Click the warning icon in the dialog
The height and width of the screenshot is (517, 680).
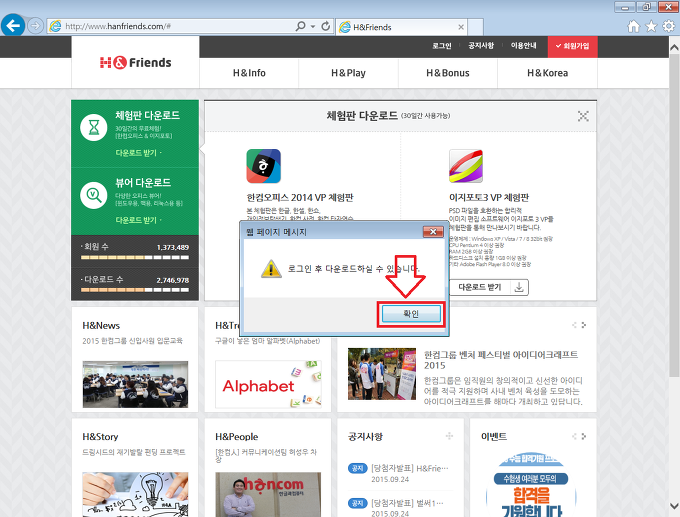pyautogui.click(x=271, y=268)
